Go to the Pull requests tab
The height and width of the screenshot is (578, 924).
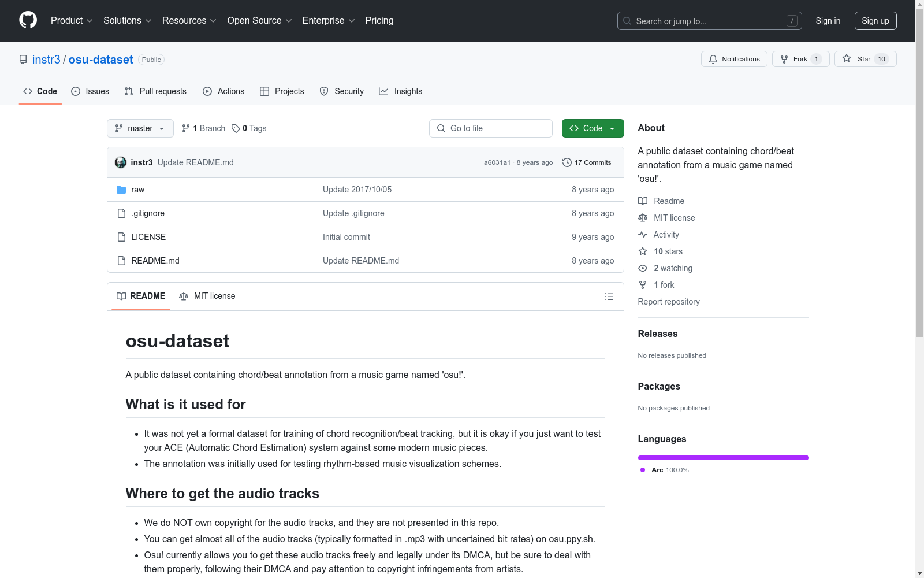click(155, 91)
